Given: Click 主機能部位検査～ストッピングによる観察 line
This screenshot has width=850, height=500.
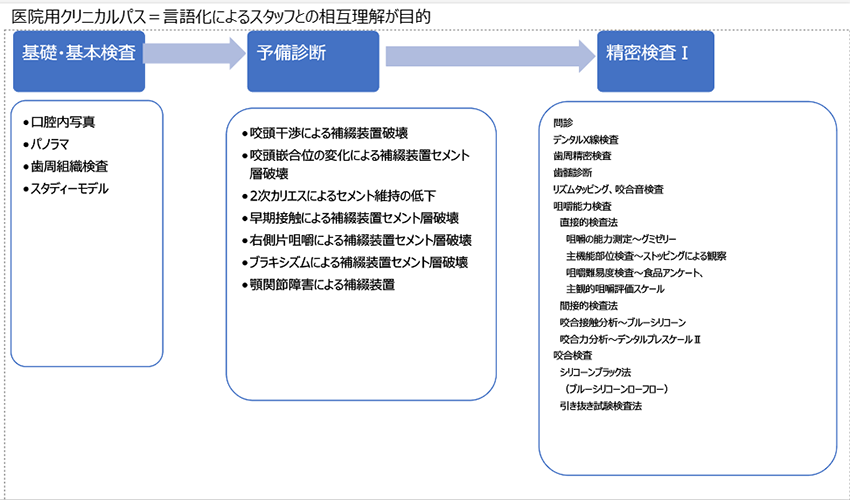Looking at the screenshot, I should (646, 256).
